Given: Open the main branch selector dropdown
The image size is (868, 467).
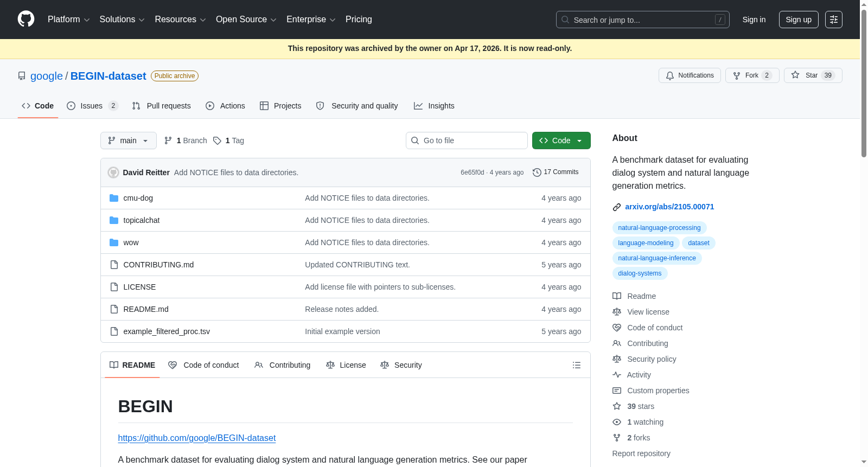Looking at the screenshot, I should pyautogui.click(x=129, y=140).
